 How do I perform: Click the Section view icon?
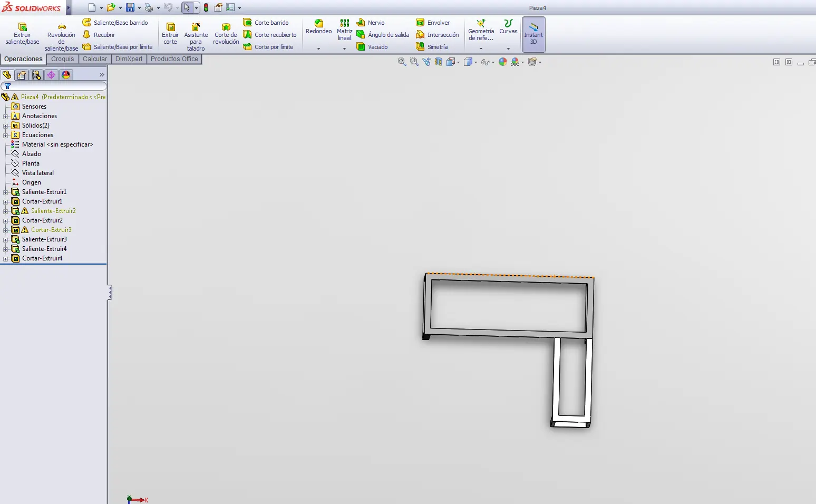coord(439,62)
